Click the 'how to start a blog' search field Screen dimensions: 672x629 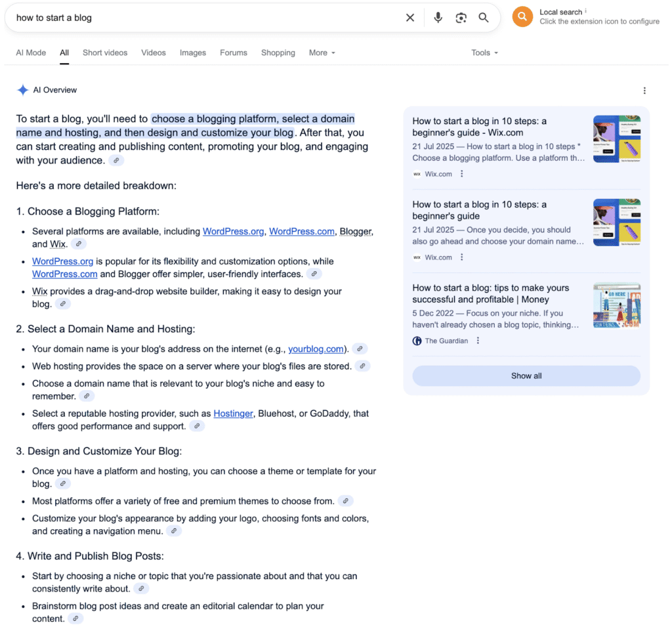[x=205, y=18]
